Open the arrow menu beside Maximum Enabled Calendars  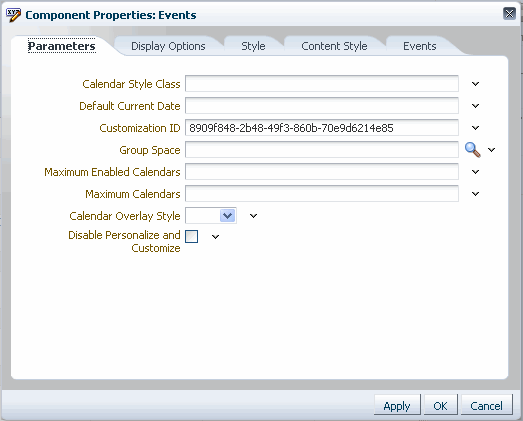475,172
